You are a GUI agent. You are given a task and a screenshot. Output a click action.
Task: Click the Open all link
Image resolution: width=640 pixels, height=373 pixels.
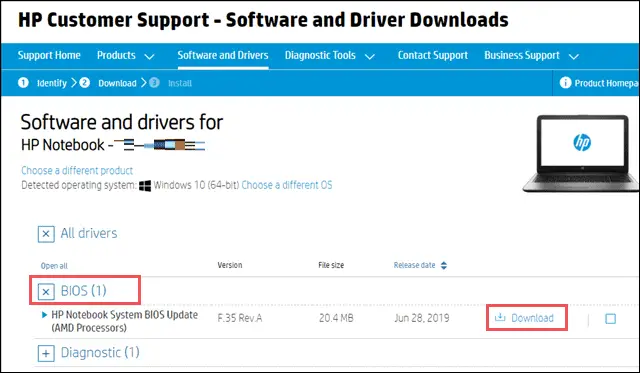tap(54, 266)
